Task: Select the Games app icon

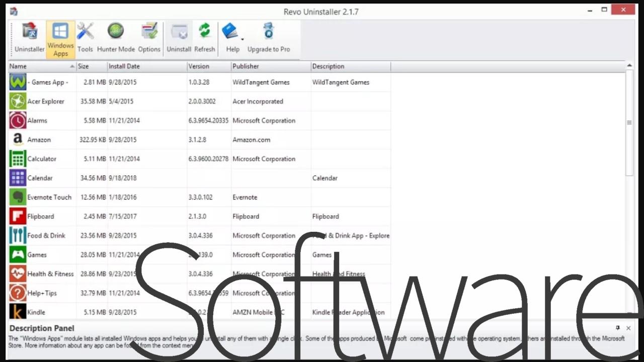Action: coord(18,254)
